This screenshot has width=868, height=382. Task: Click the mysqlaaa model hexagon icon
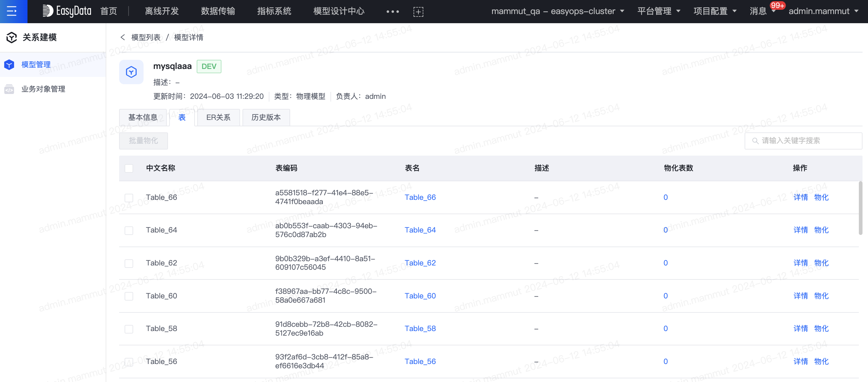pyautogui.click(x=131, y=72)
